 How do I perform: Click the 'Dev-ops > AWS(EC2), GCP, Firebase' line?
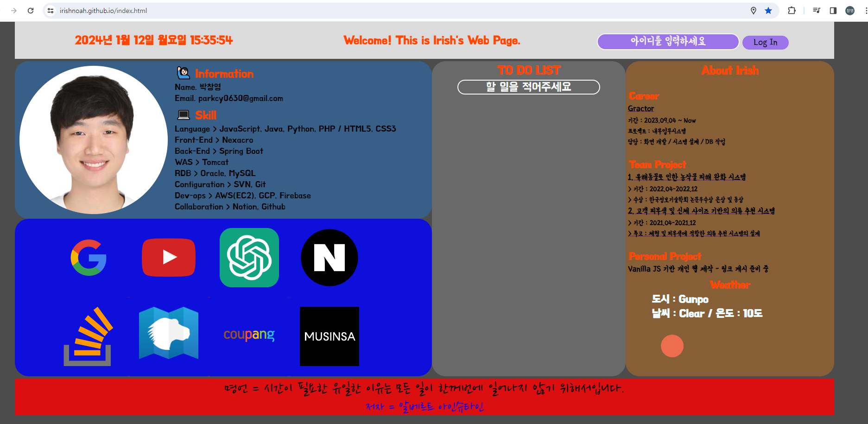click(243, 196)
